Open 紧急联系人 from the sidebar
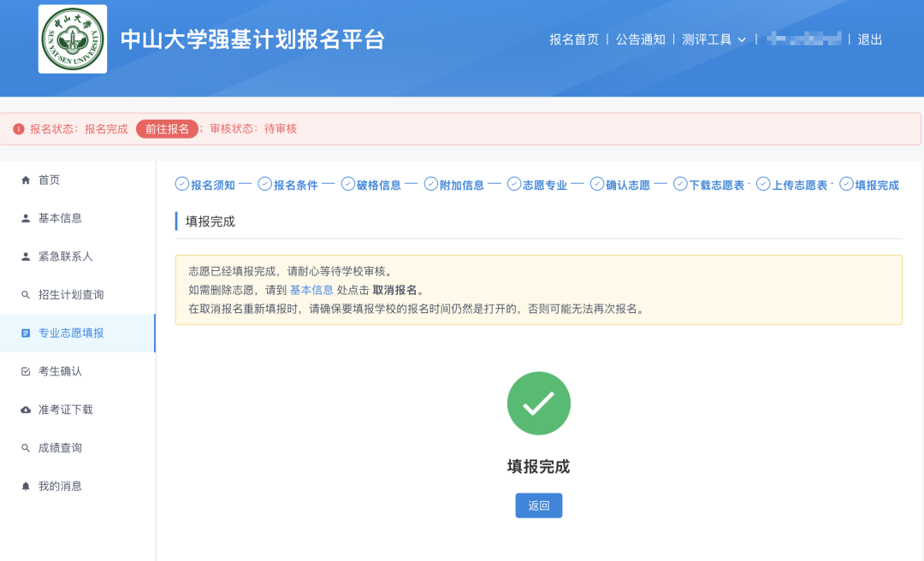 point(27,256)
